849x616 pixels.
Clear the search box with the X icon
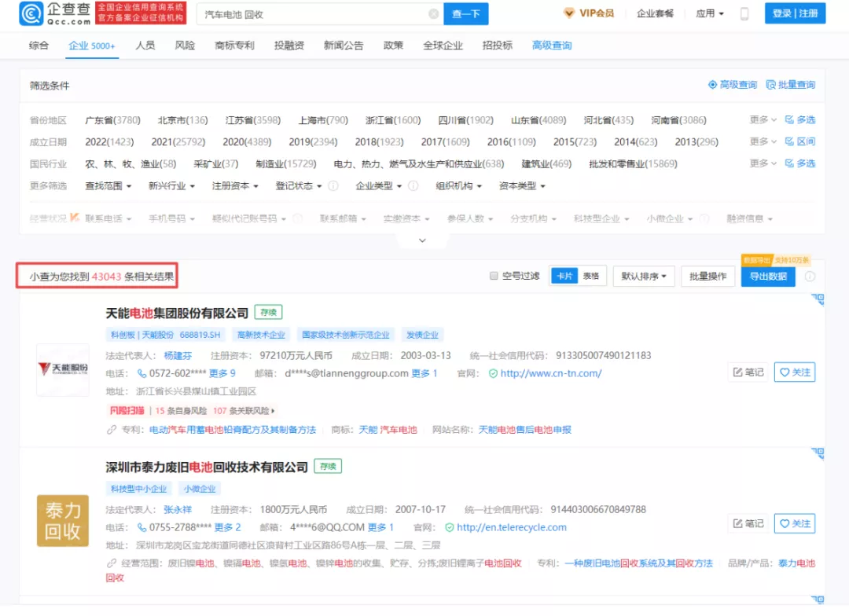(x=434, y=14)
